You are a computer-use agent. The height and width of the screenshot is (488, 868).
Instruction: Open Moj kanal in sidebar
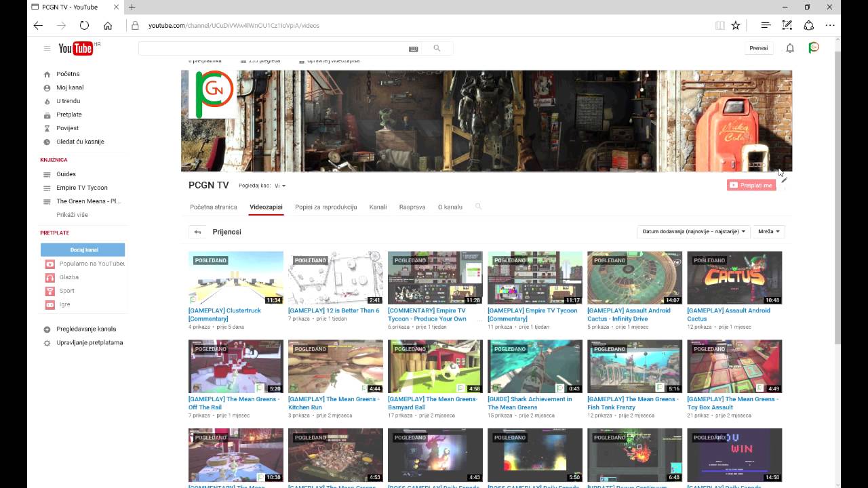pyautogui.click(x=70, y=87)
